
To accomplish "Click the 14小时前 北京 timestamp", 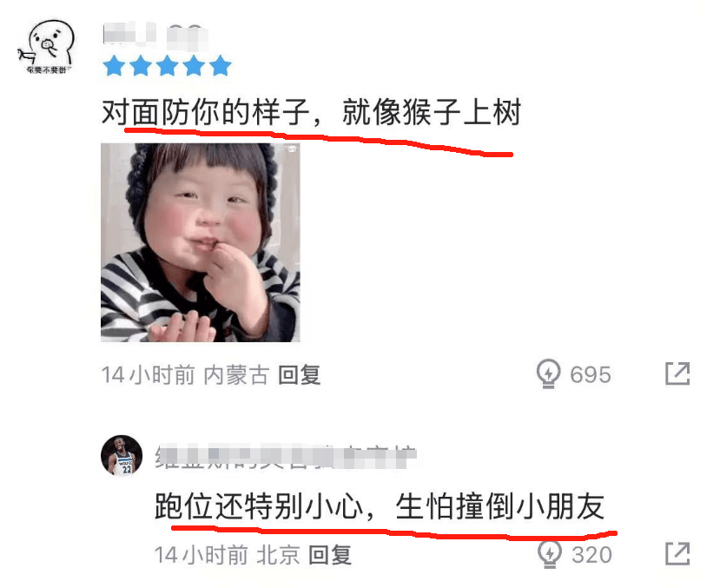I will [228, 555].
